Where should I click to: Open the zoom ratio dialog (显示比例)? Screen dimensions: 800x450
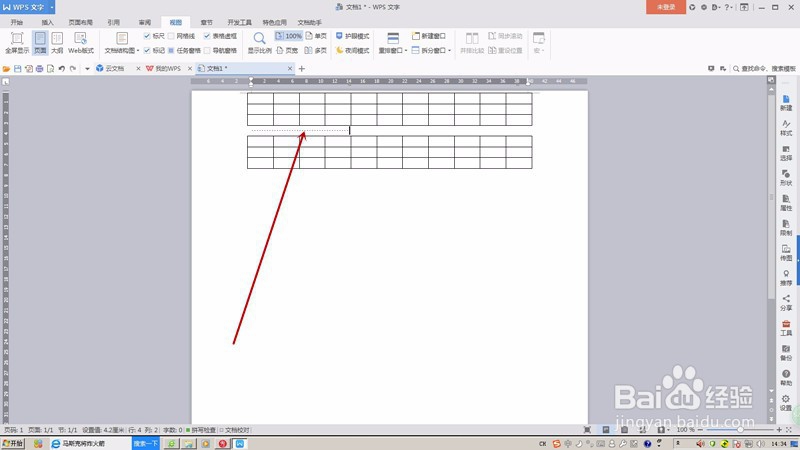[259, 42]
